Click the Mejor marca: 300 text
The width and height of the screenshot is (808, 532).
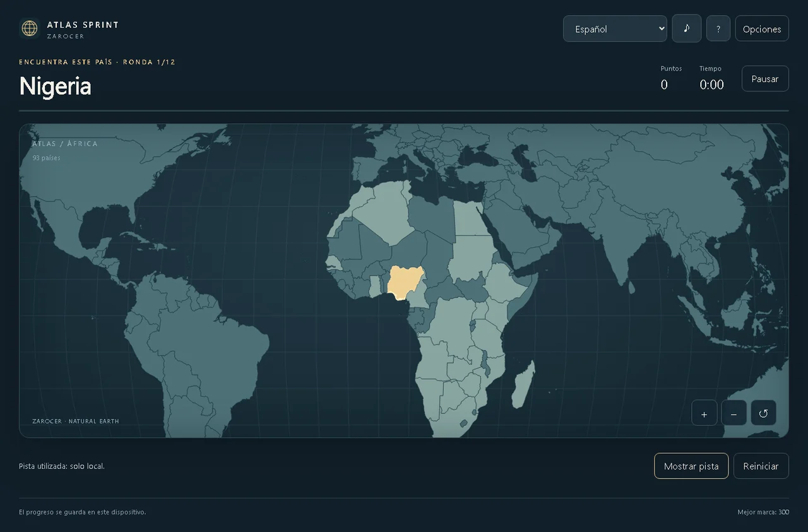coord(763,512)
